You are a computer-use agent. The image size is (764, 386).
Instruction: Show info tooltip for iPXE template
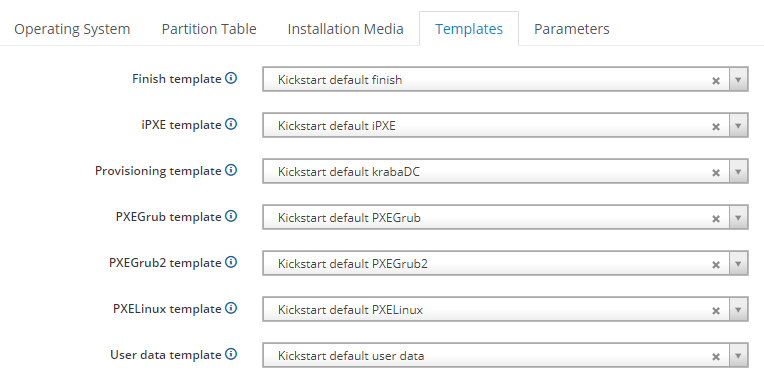pyautogui.click(x=231, y=124)
